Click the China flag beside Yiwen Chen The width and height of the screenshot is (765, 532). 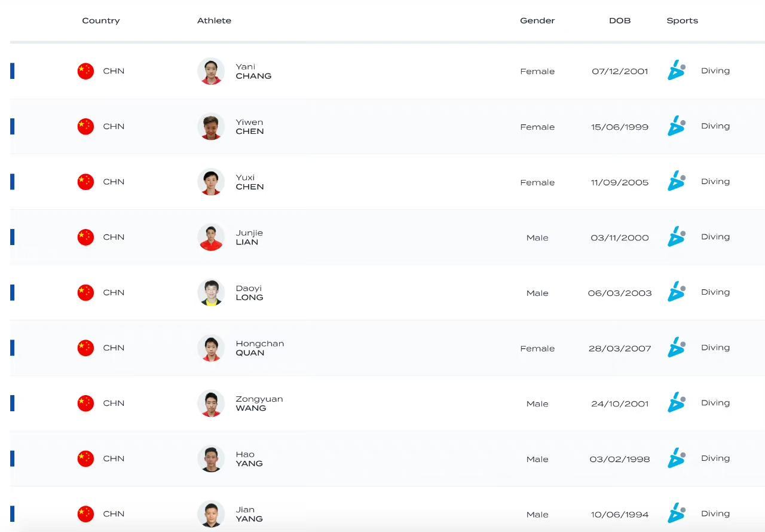[85, 126]
